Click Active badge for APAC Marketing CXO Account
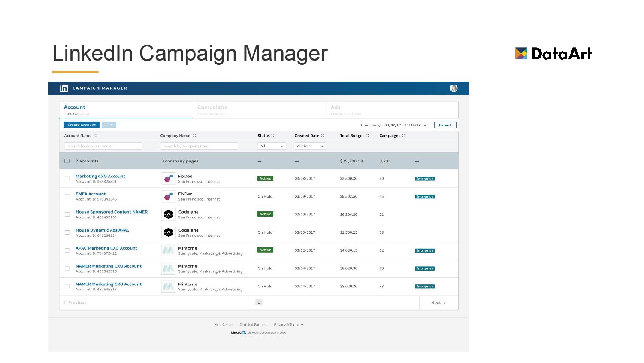The width and height of the screenshot is (644, 363). tap(266, 250)
